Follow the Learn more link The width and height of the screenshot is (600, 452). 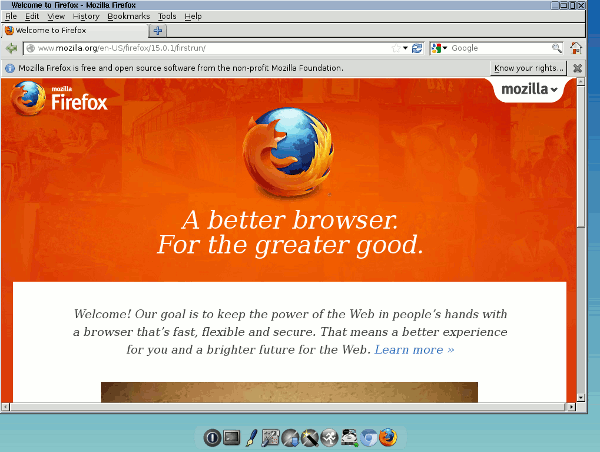(x=414, y=349)
